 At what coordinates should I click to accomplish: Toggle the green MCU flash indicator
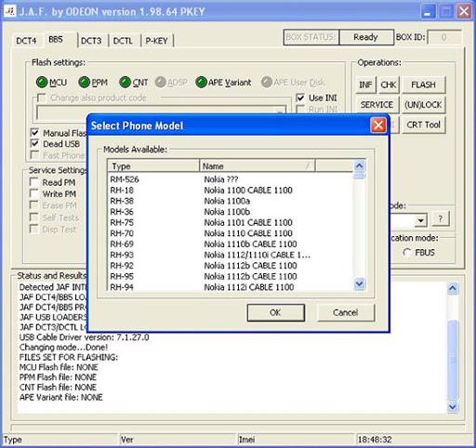coord(42,83)
